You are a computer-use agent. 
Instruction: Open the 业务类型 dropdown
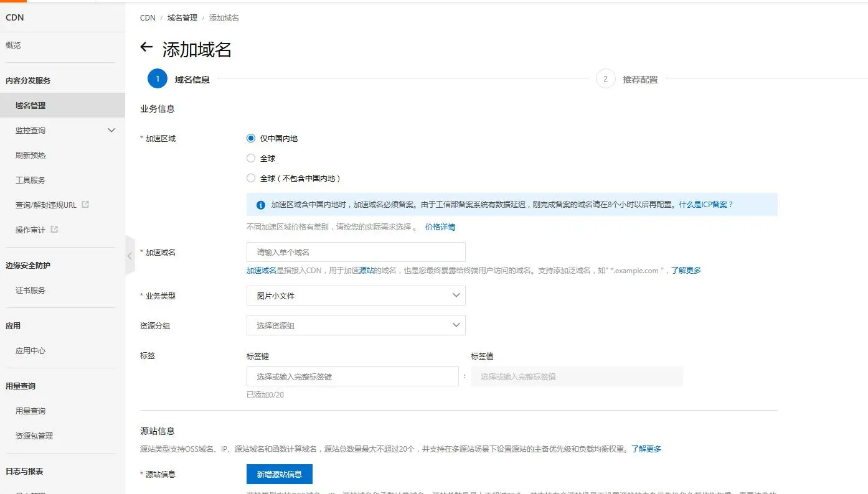356,296
